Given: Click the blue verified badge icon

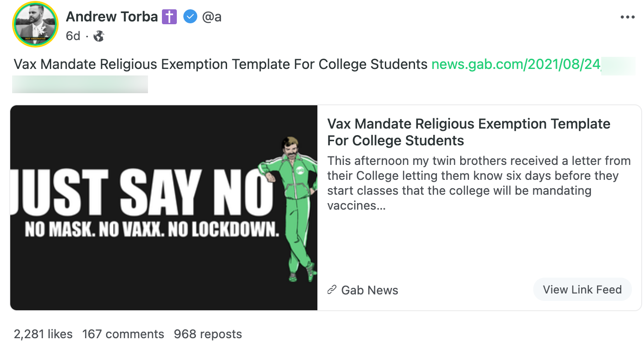Looking at the screenshot, I should tap(190, 17).
